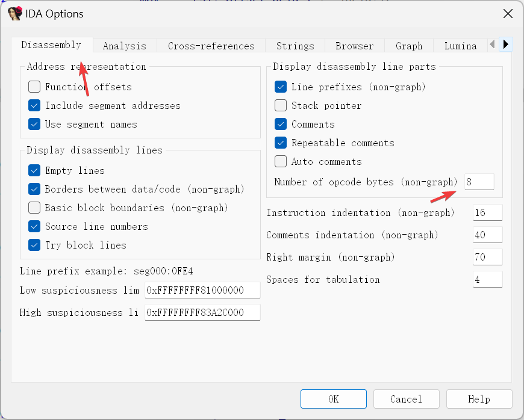
Task: Click the IDA Options title bar icon
Action: click(15, 13)
